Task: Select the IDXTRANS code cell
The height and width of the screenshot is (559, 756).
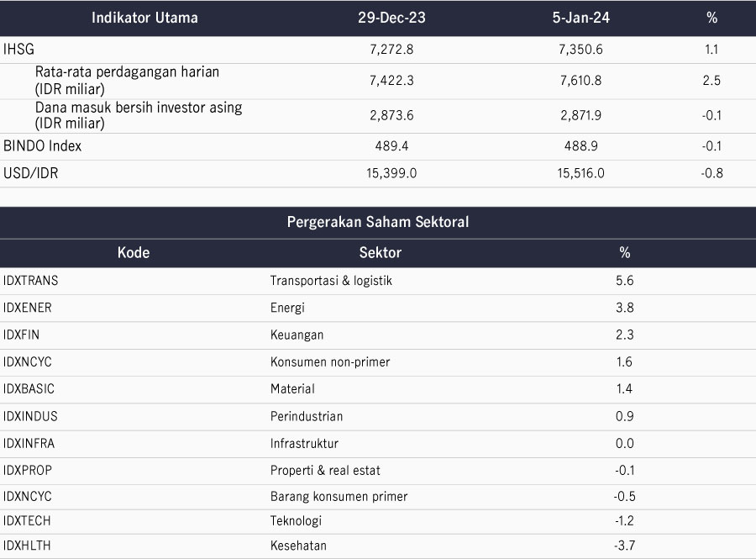Action: [x=30, y=281]
